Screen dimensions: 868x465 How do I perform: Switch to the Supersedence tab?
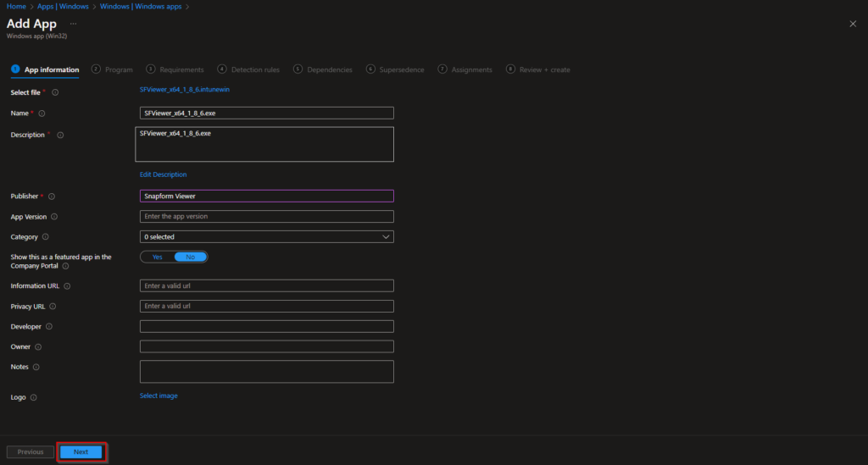[x=395, y=69]
